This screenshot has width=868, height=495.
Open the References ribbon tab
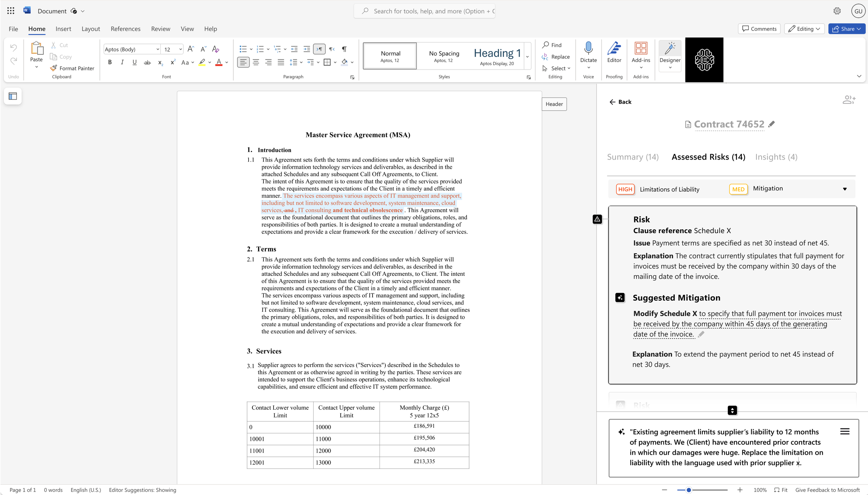click(125, 29)
